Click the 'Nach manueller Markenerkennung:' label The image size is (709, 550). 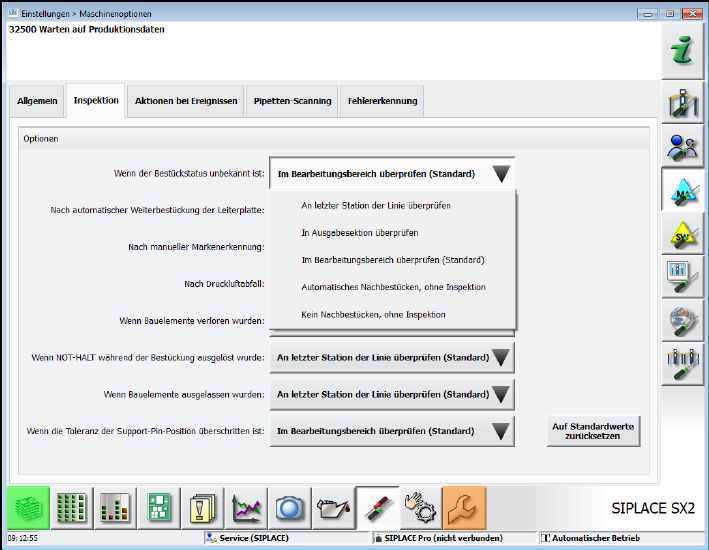click(196, 247)
